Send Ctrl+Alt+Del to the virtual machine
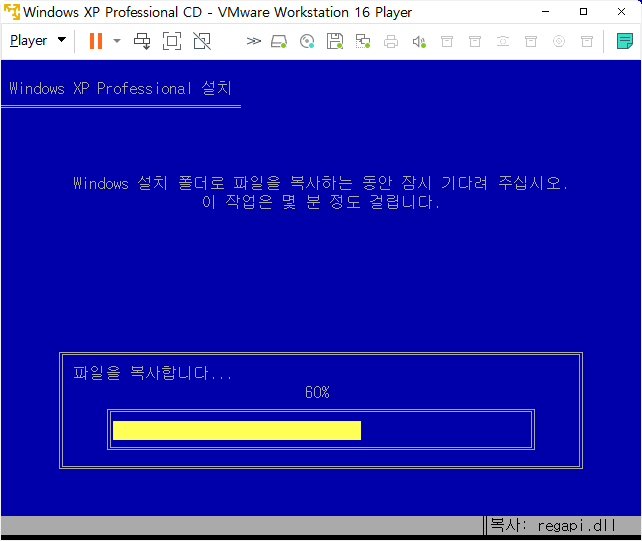The width and height of the screenshot is (642, 541). pos(142,41)
